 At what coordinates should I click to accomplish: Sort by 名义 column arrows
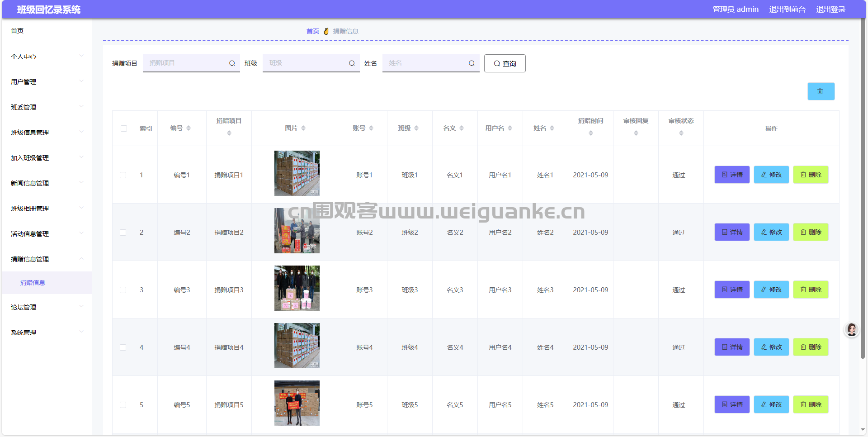[462, 128]
